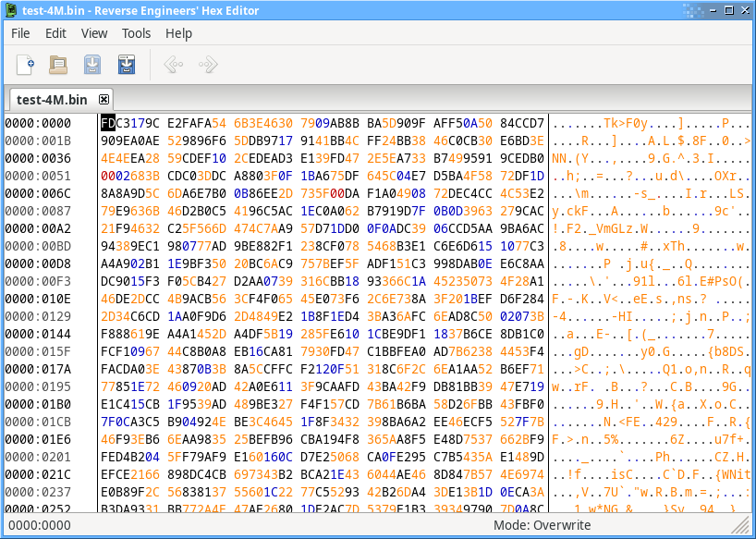Click hex group 79E9636B at row 0000:0087

point(130,211)
